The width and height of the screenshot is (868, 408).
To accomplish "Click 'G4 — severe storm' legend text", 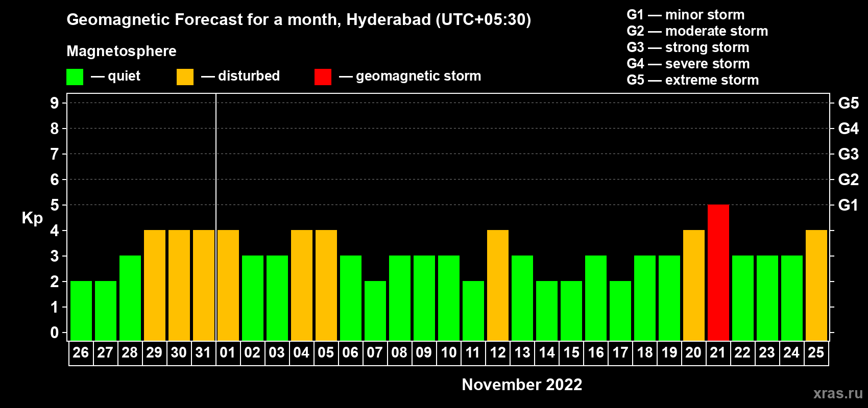I will click(x=688, y=64).
